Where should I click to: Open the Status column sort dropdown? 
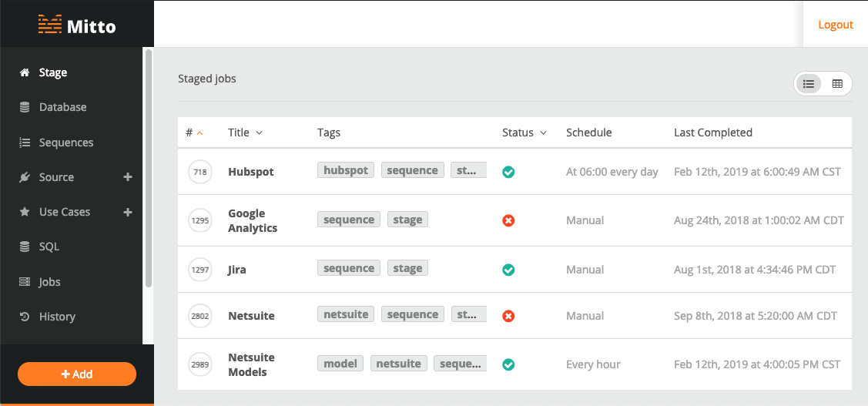pos(543,133)
